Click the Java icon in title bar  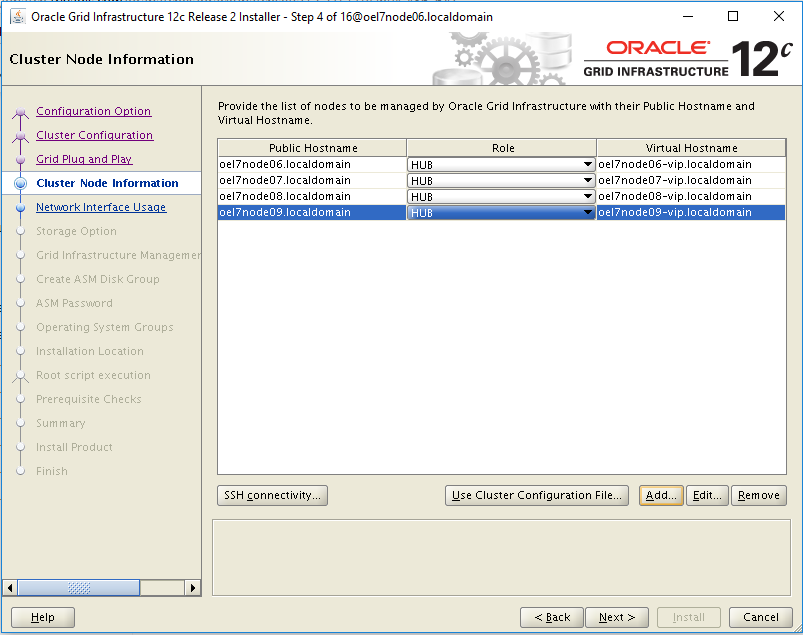pyautogui.click(x=18, y=17)
